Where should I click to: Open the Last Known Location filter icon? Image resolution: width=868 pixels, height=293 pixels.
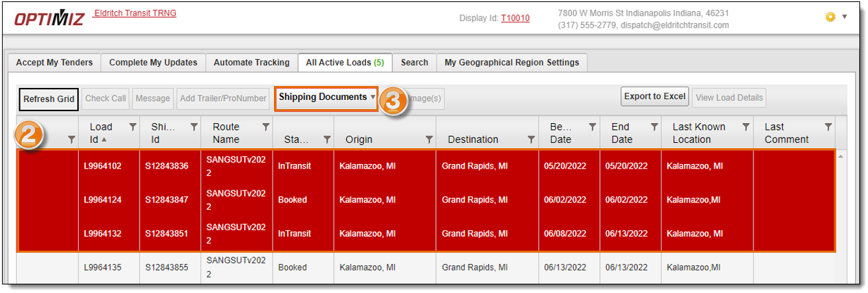click(x=746, y=127)
